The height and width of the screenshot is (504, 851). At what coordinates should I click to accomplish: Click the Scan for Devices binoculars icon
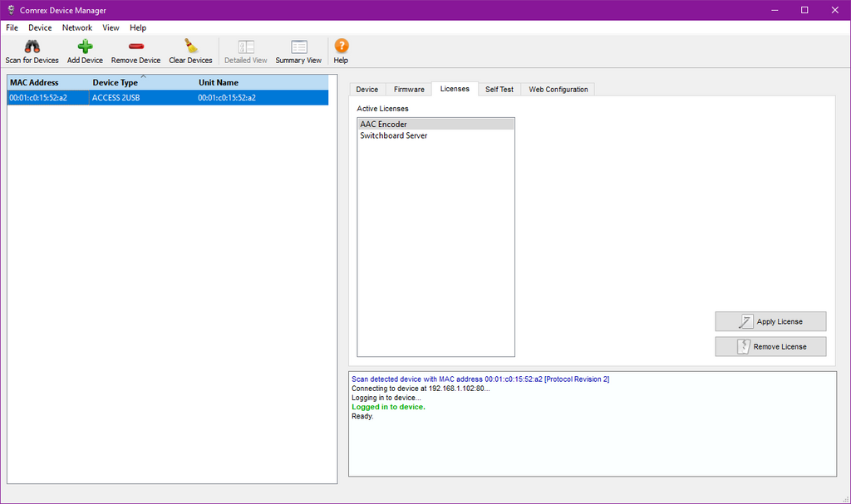(x=32, y=46)
